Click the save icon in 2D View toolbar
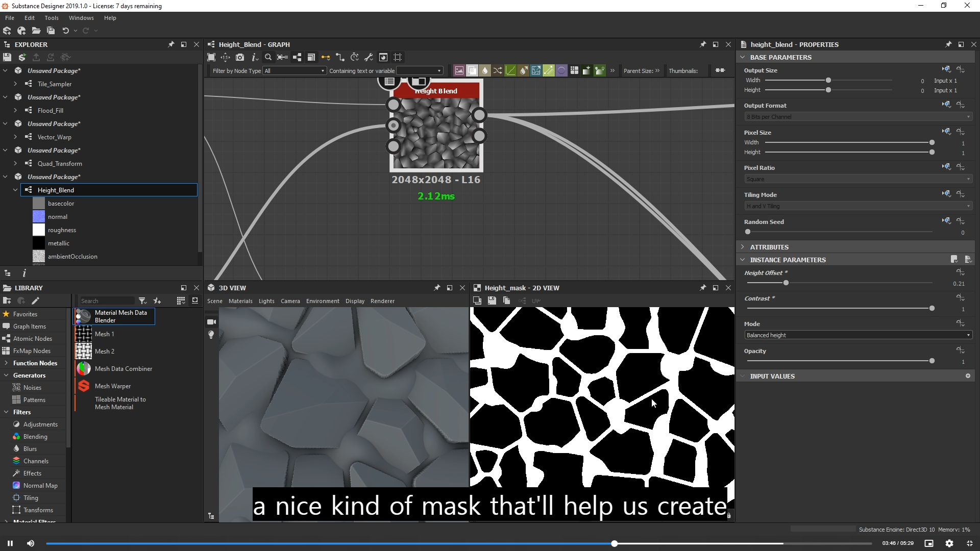Screen dimensions: 980x551 492,300
